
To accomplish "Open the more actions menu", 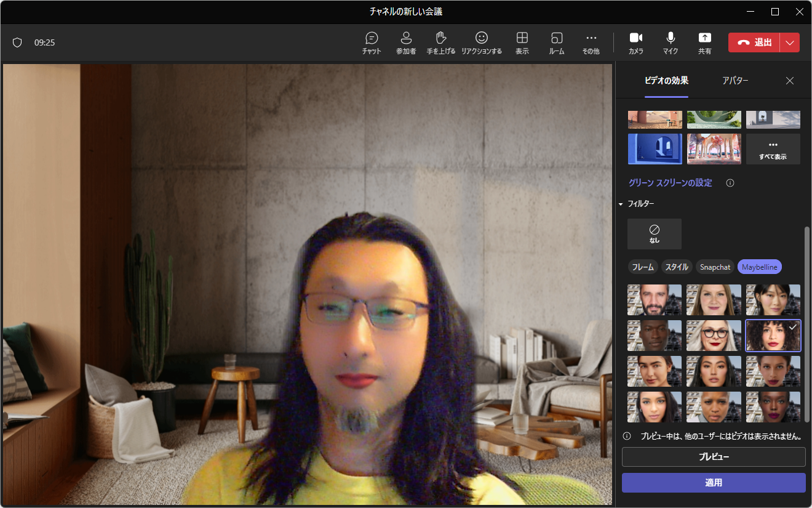I will (591, 42).
